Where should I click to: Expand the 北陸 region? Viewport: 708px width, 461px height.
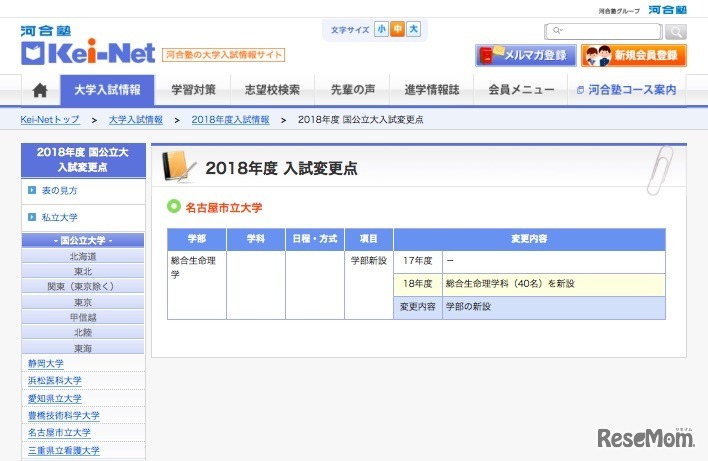(x=83, y=332)
